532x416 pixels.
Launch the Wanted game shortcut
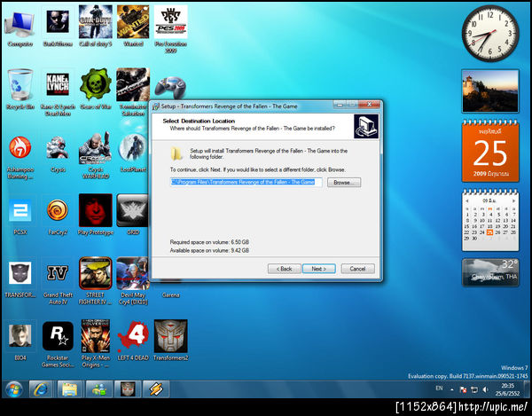point(133,27)
